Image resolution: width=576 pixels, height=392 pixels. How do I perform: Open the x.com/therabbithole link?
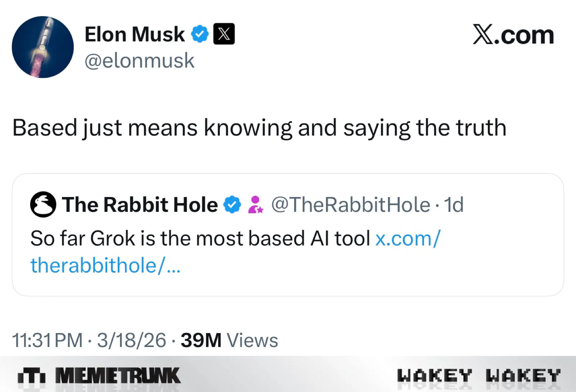click(x=408, y=238)
